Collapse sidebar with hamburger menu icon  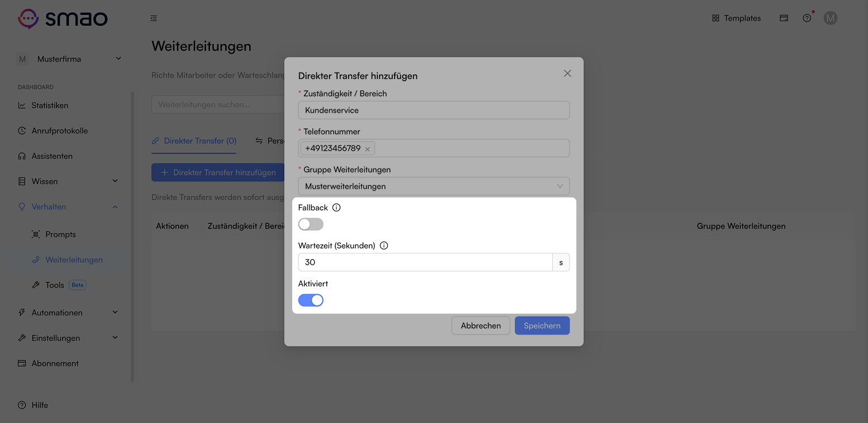coord(154,18)
